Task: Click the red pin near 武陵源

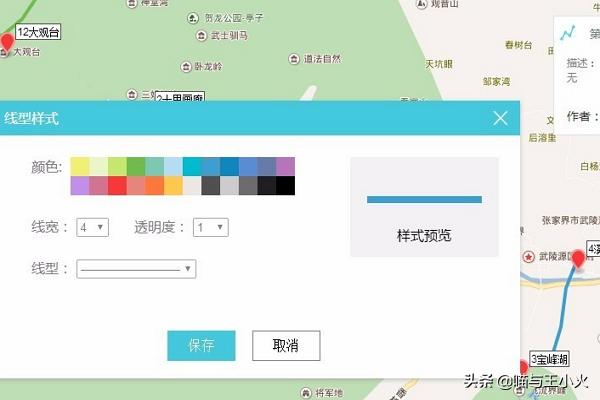Action: click(577, 261)
